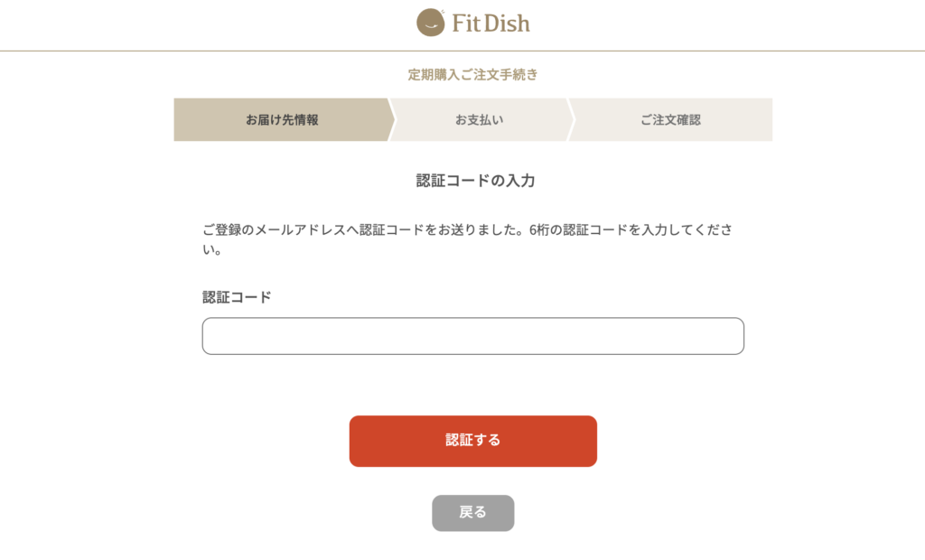The image size is (925, 560).
Task: Click the horizontal divider line under header
Action: click(x=462, y=51)
